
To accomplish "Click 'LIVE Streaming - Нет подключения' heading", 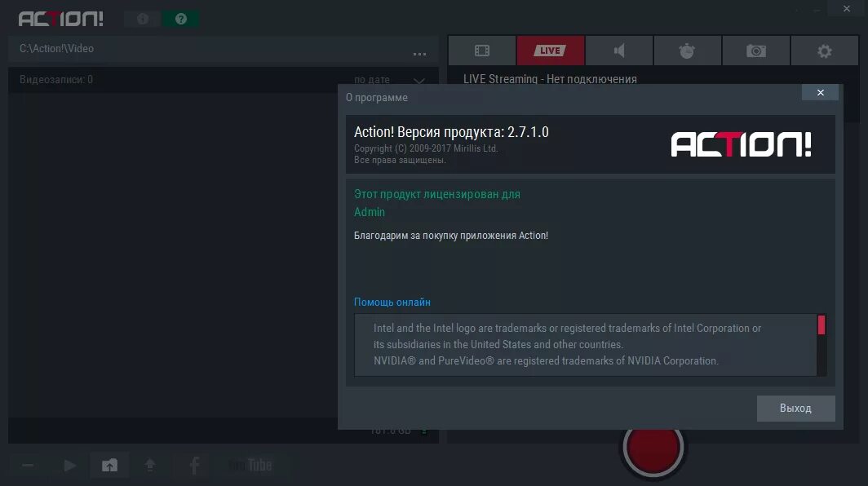I will click(550, 79).
